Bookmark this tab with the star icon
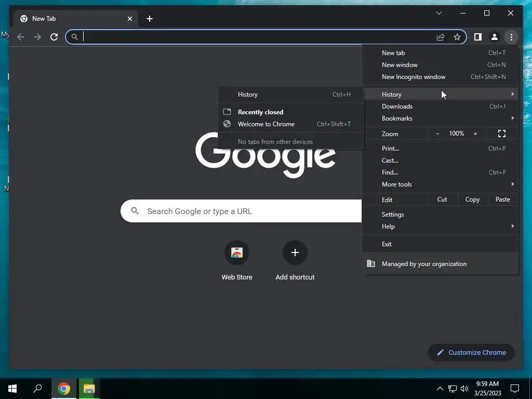This screenshot has height=399, width=532. coord(457,37)
